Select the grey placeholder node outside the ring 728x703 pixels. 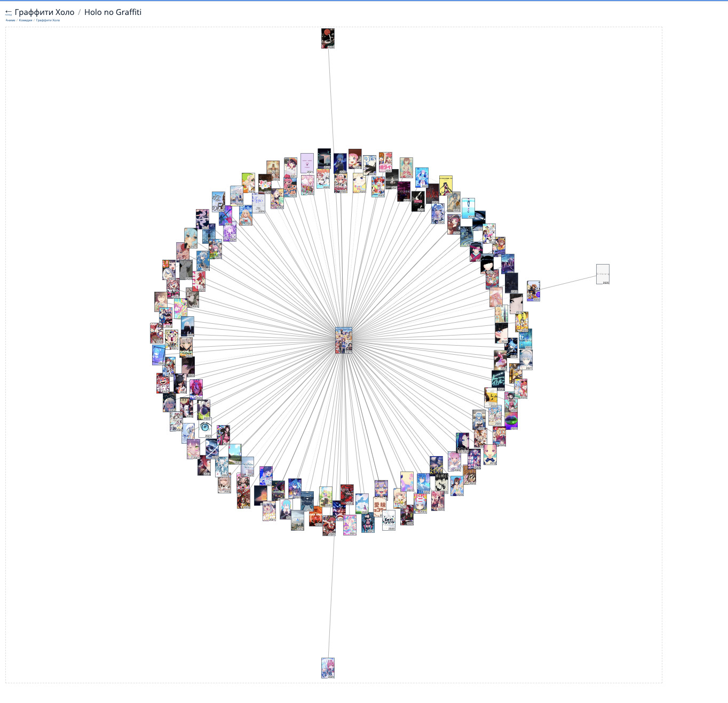pos(603,274)
